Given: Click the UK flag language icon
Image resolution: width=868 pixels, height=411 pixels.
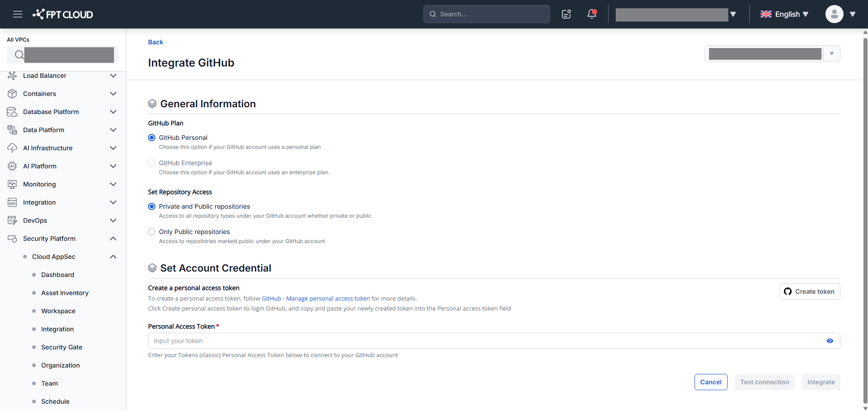Looking at the screenshot, I should [x=766, y=14].
